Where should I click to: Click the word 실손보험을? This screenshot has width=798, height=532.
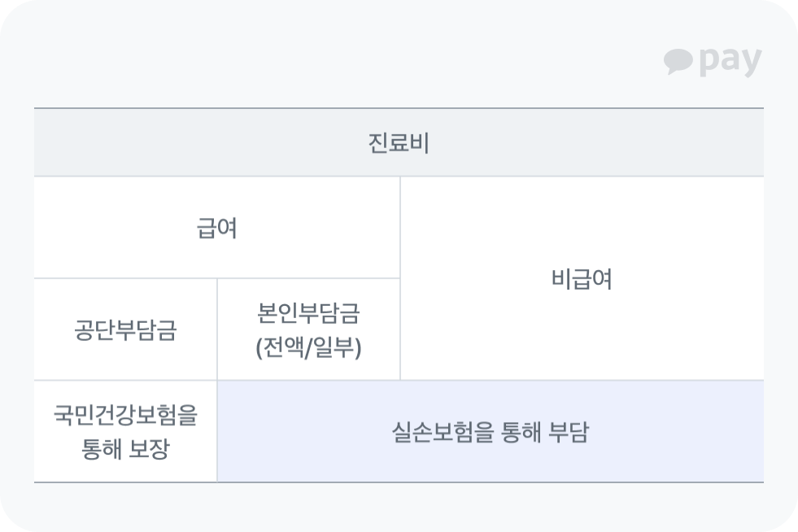point(431,433)
